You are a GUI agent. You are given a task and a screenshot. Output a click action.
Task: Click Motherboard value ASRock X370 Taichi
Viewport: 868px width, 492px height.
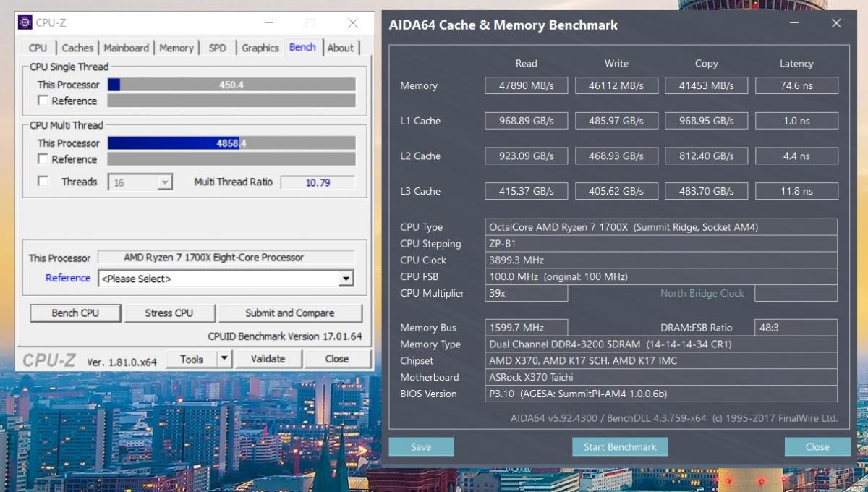tap(662, 377)
